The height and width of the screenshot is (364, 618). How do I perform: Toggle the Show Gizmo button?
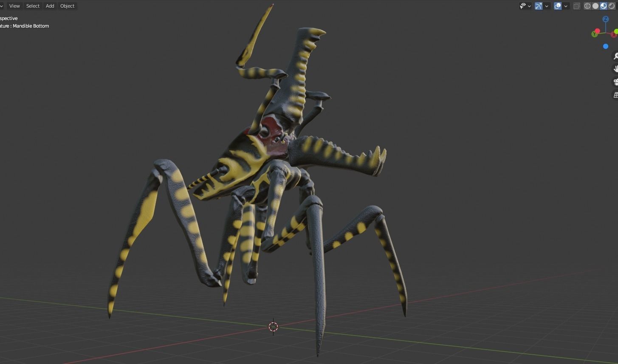tap(539, 6)
